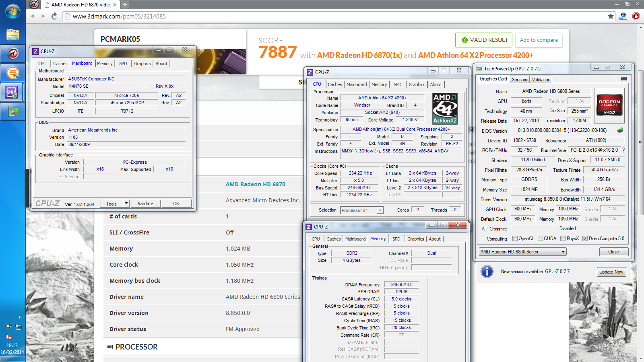Click the AMD Radeon HD 6870 page link
The height and width of the screenshot is (362, 644).
tap(255, 184)
